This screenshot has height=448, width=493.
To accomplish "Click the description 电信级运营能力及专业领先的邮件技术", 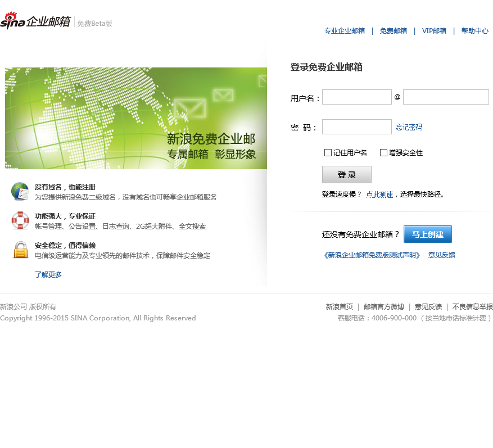I will click(123, 256).
